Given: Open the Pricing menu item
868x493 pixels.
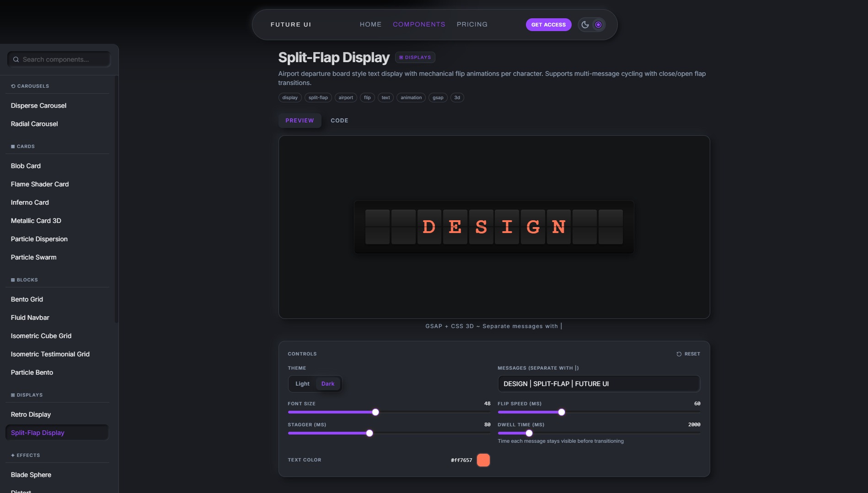Looking at the screenshot, I should (472, 24).
